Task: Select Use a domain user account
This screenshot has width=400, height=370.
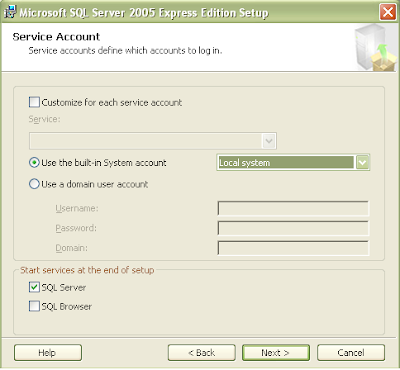Action: coord(34,184)
